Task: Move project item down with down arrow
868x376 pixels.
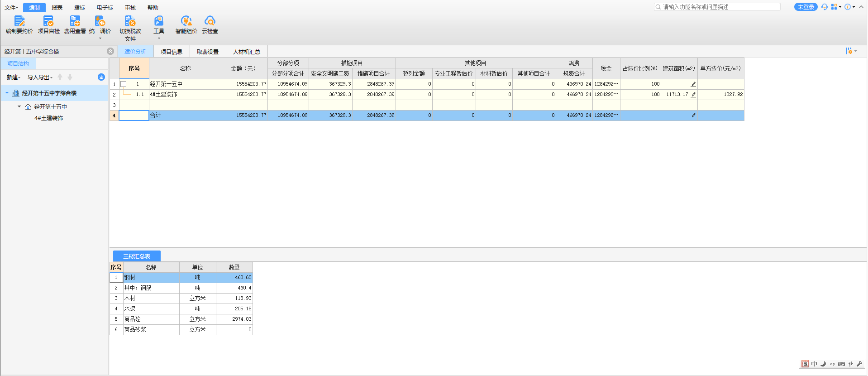Action: point(70,77)
